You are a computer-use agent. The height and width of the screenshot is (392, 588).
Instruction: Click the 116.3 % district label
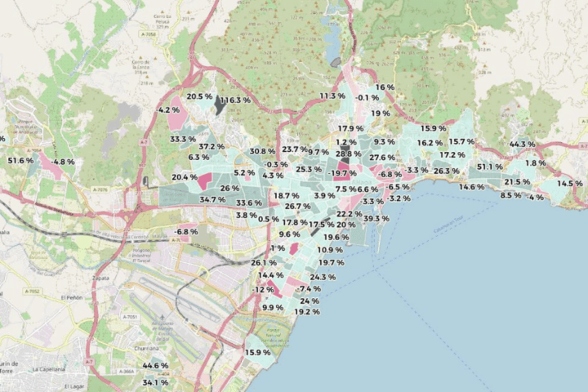point(234,100)
